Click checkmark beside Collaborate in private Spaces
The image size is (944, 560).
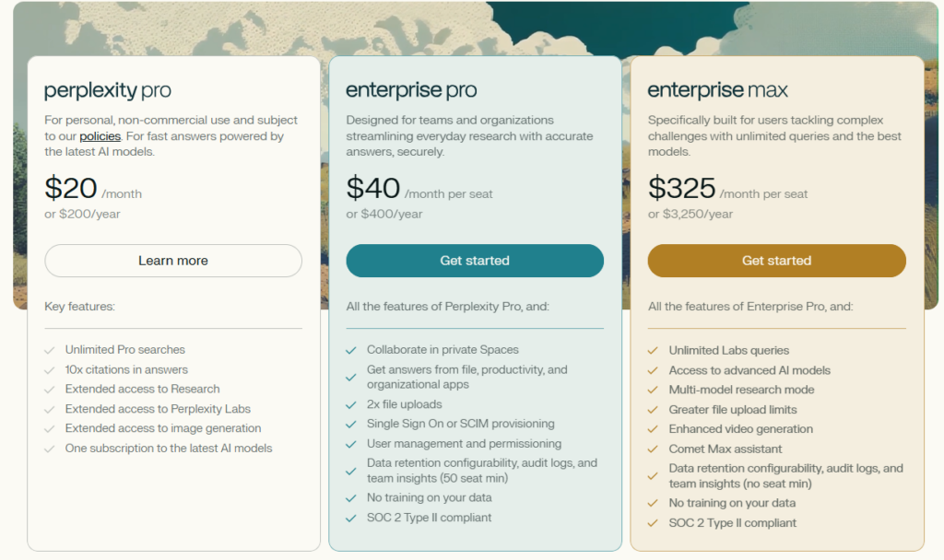pos(350,350)
